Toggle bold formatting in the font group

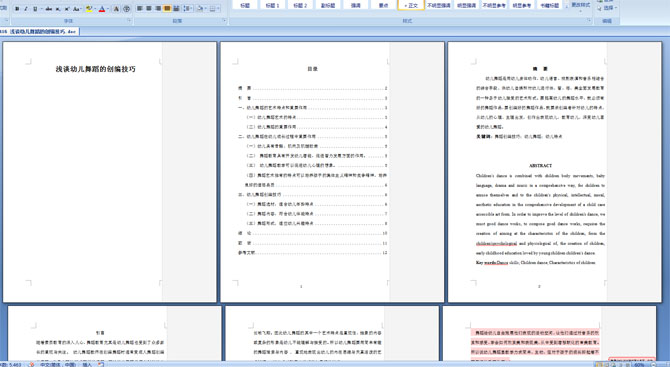[x=17, y=9]
